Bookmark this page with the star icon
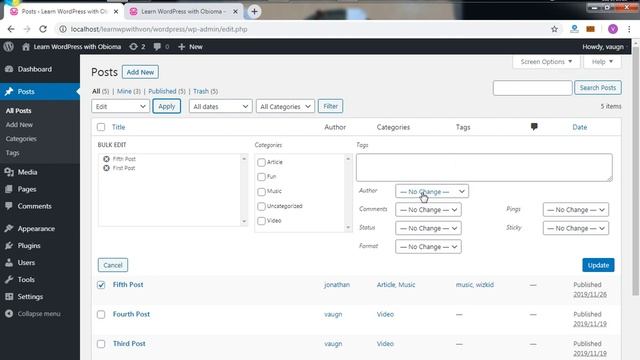 pos(554,29)
